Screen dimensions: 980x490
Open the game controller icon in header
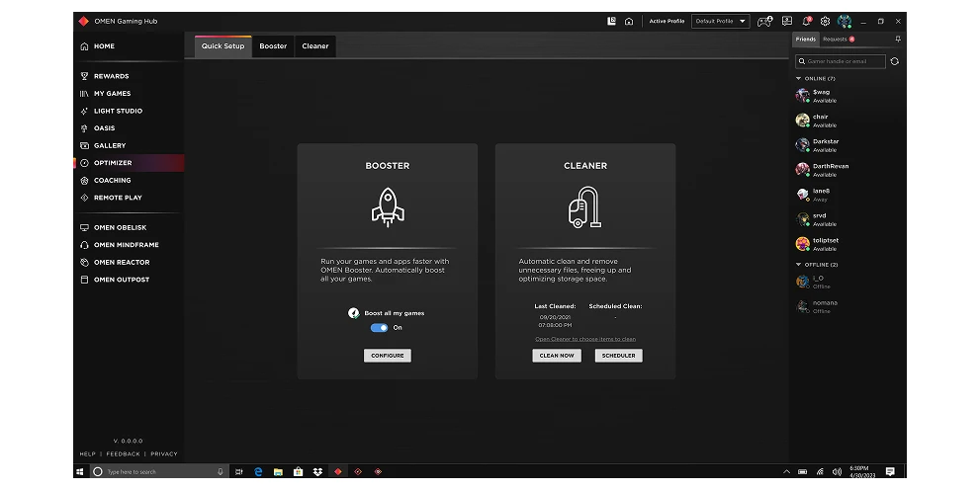coord(764,21)
